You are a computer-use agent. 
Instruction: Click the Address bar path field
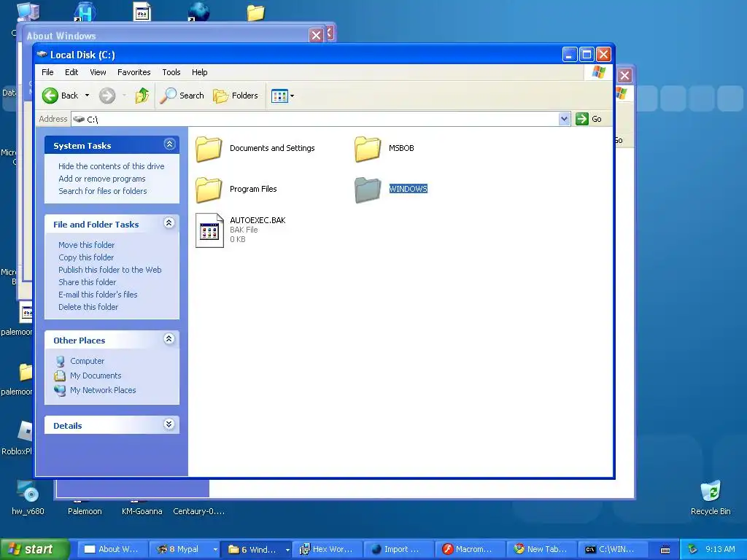[x=314, y=119]
